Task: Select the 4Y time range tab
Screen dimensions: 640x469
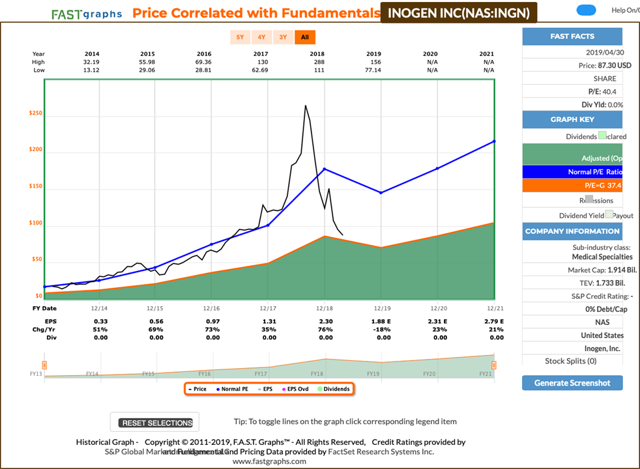Action: click(262, 37)
